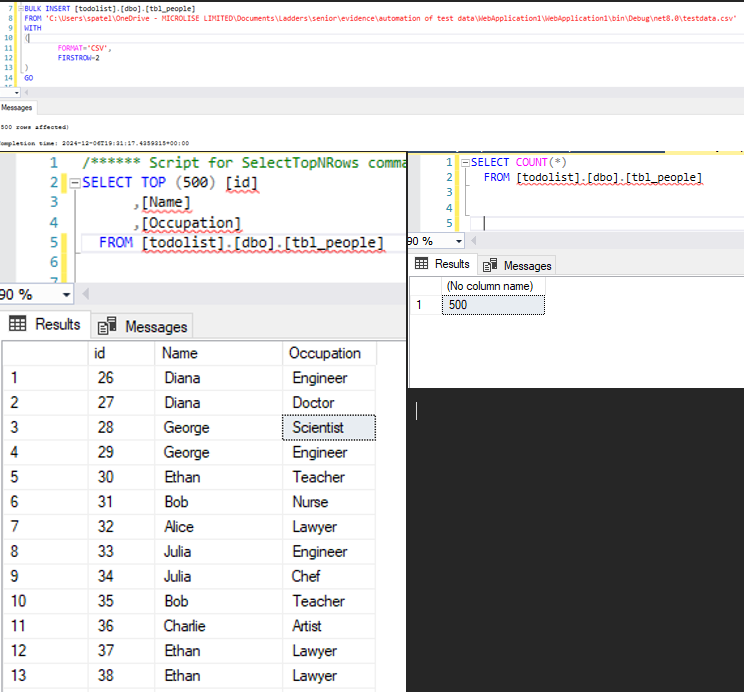Open the left pane 90 % zoom dropdown
Viewport: 744px width, 692px height.
[x=66, y=295]
